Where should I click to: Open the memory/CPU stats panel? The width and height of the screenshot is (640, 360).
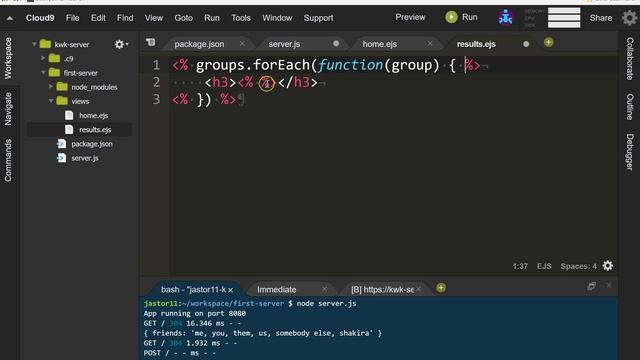552,18
